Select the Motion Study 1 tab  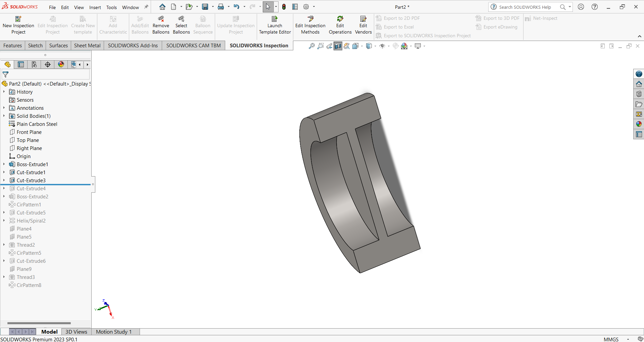pyautogui.click(x=113, y=332)
